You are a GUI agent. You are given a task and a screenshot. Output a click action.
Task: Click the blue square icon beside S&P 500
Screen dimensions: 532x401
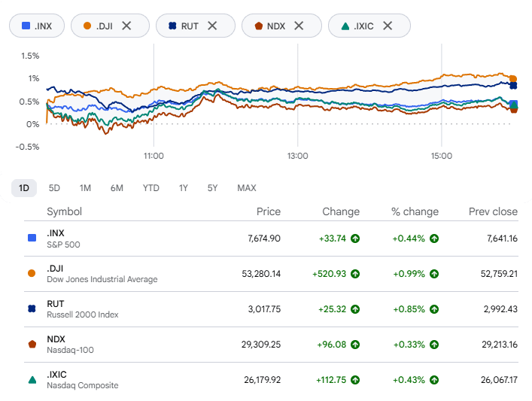(x=32, y=238)
